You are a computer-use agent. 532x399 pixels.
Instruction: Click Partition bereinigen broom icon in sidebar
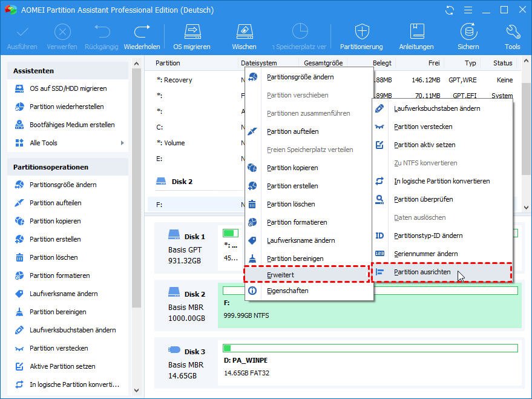20,312
